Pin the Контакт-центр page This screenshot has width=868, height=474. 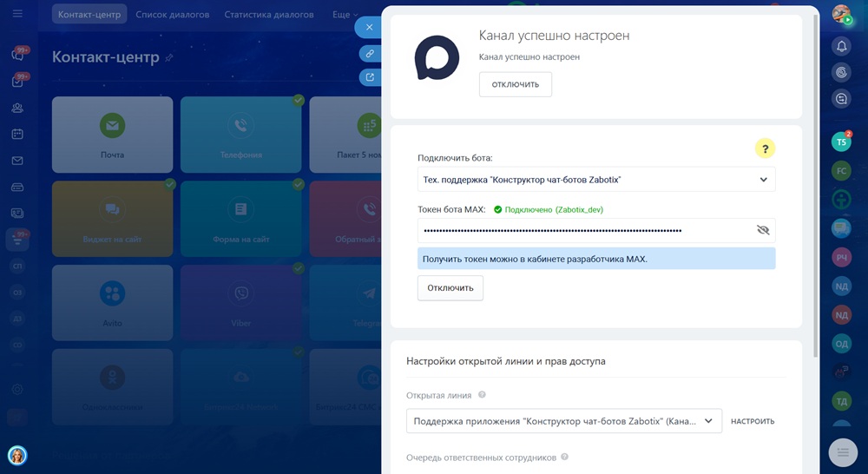[x=169, y=57]
